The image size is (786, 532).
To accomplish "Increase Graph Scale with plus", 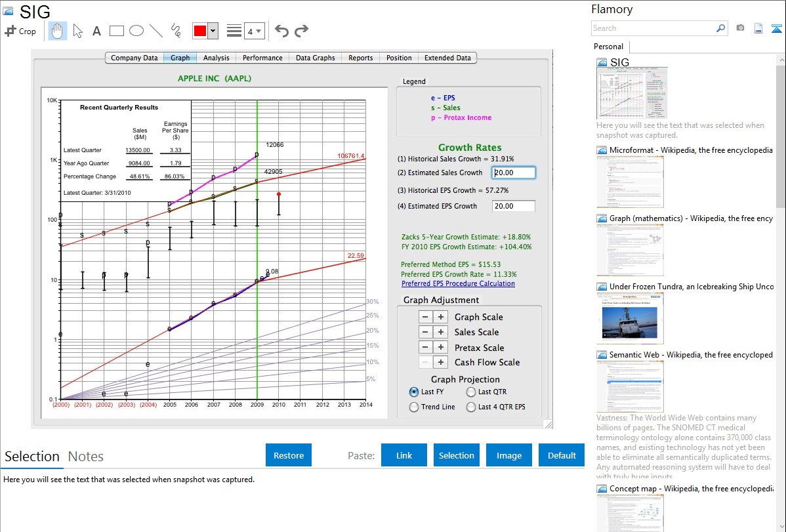I will pyautogui.click(x=441, y=317).
